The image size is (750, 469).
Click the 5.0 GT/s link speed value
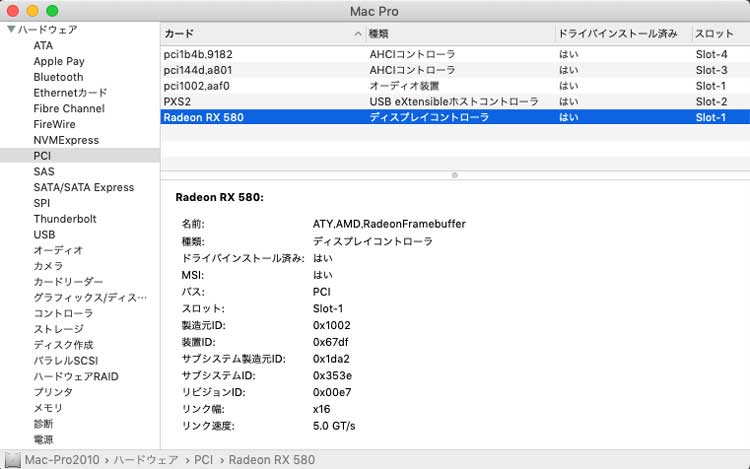[334, 426]
